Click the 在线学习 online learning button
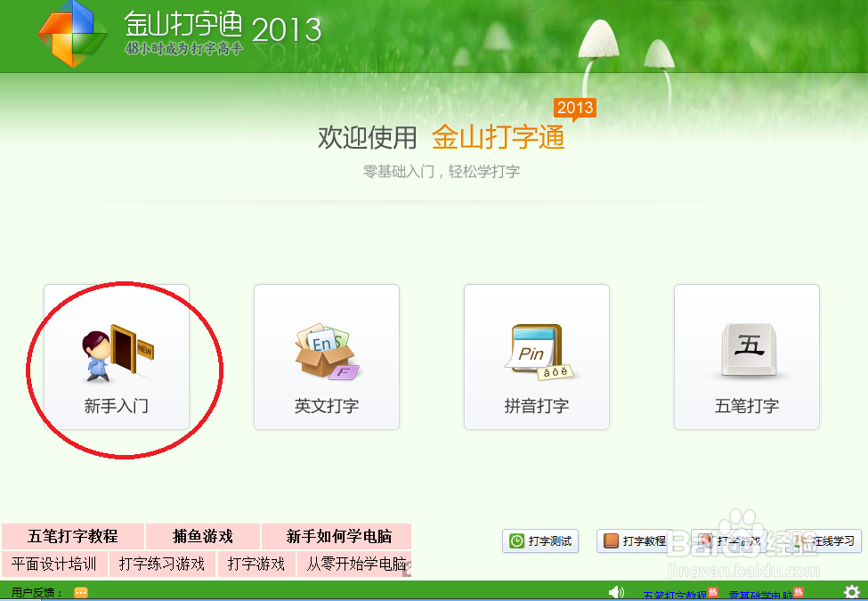Viewport: 868px width, 601px height. point(823,540)
